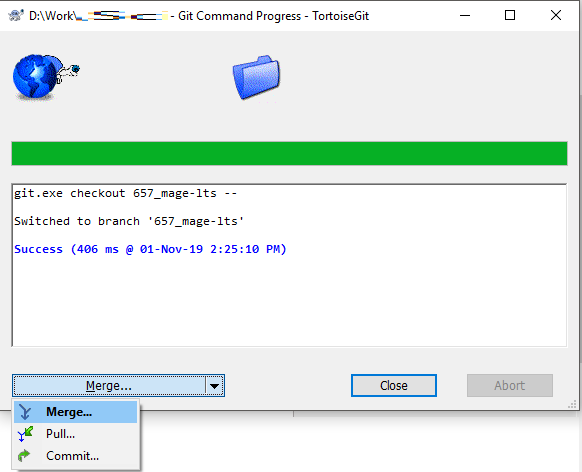Click the git.exe checkout command line
Screen dimensions: 582x472
tap(125, 193)
